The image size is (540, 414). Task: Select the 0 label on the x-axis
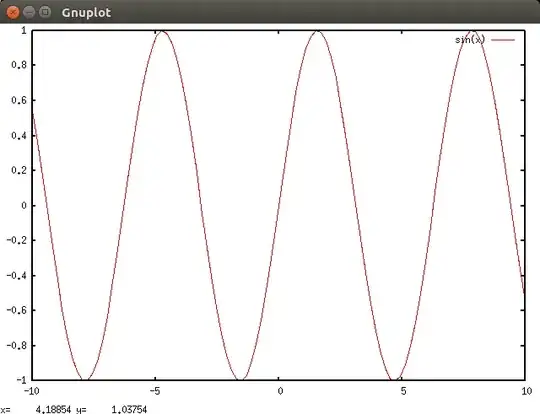pos(280,391)
